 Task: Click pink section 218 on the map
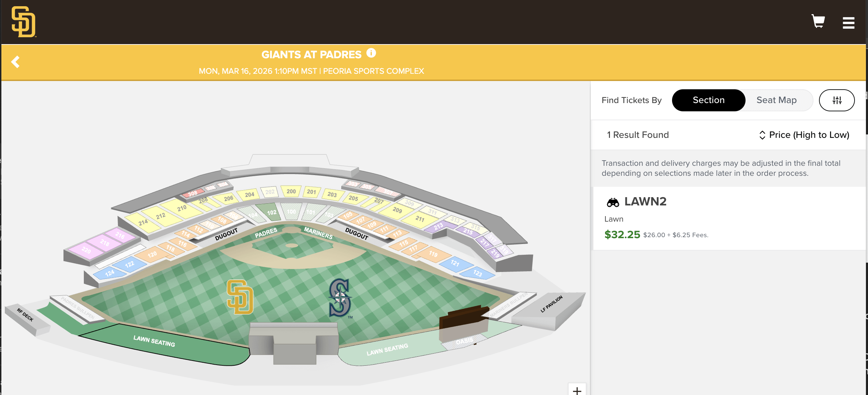point(105,243)
